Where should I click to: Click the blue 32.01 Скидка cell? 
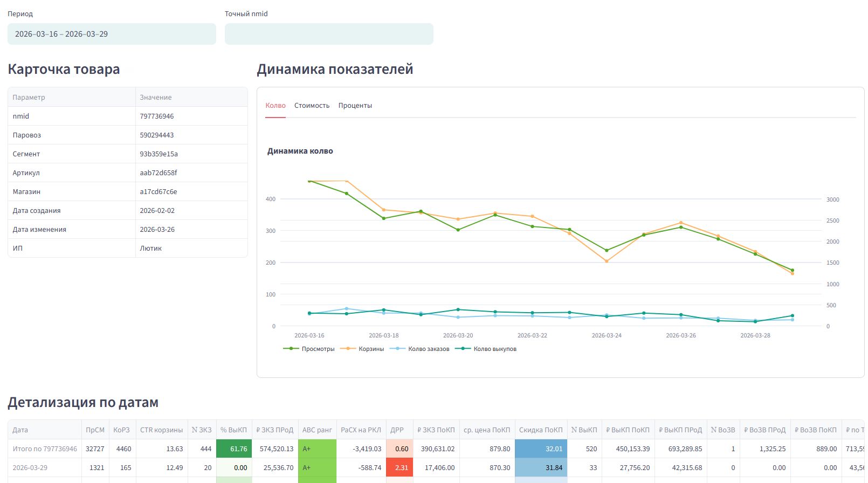coord(541,448)
